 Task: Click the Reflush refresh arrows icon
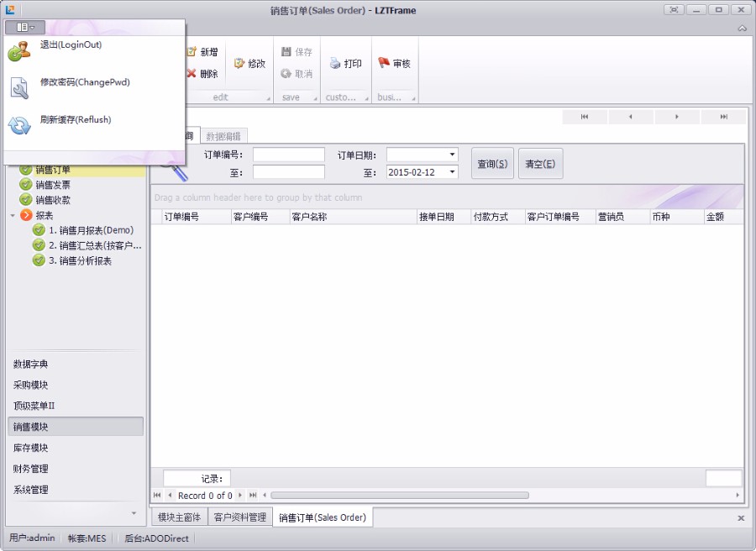coord(19,125)
